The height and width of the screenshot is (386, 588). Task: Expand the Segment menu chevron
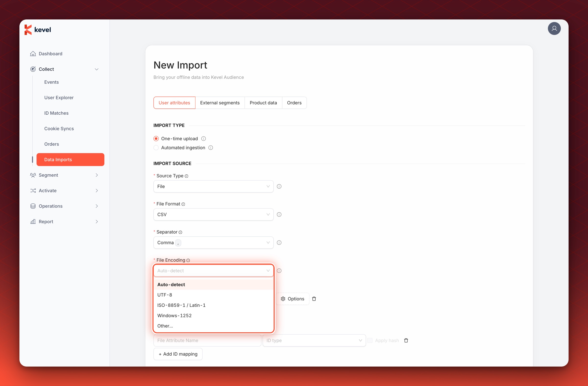pos(97,175)
